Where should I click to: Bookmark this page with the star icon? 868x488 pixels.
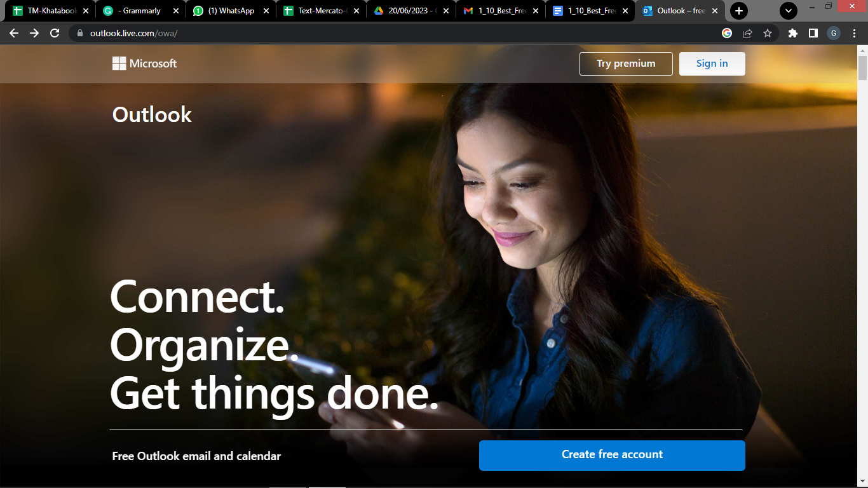(767, 33)
